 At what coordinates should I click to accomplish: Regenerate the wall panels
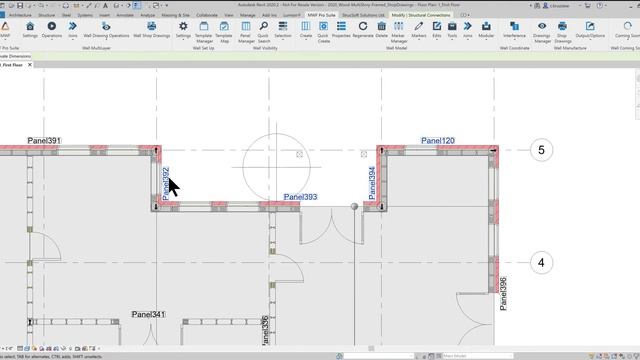[x=363, y=29]
